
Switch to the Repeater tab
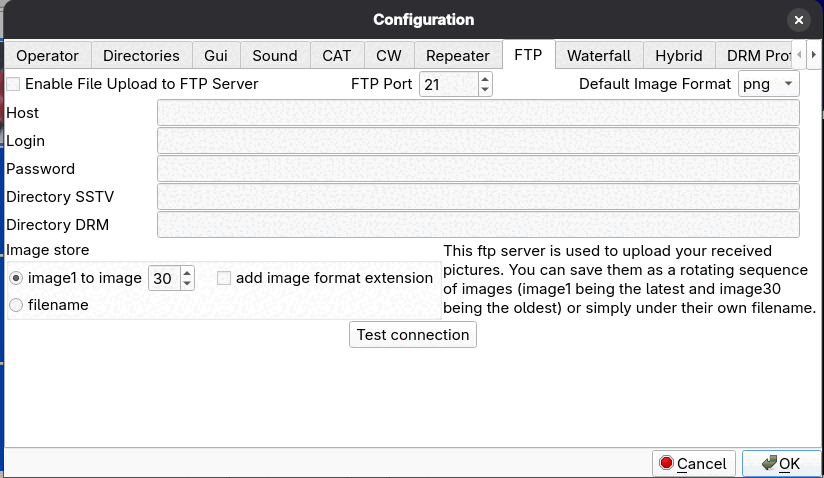coord(458,55)
